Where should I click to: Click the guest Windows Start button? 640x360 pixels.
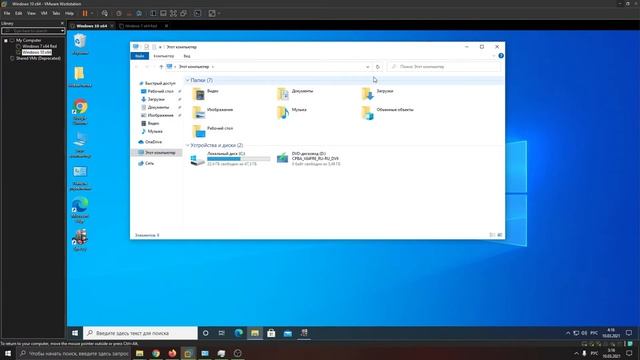click(75, 333)
